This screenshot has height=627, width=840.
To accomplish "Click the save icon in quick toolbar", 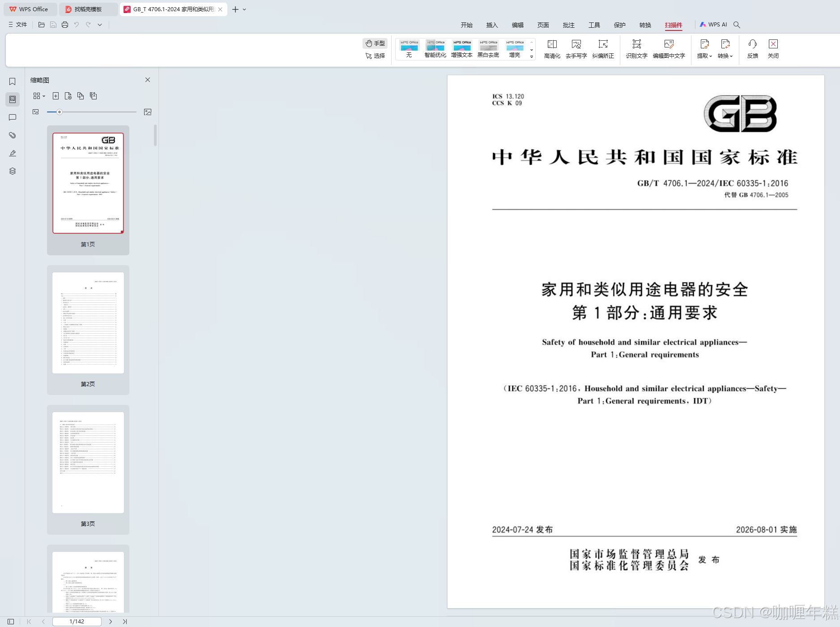I will pos(53,25).
